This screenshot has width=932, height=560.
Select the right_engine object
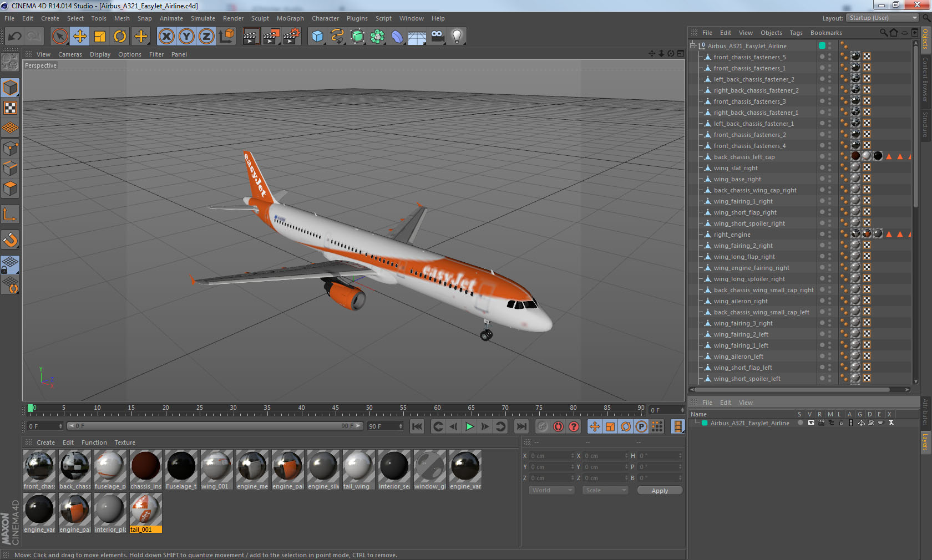(x=732, y=235)
